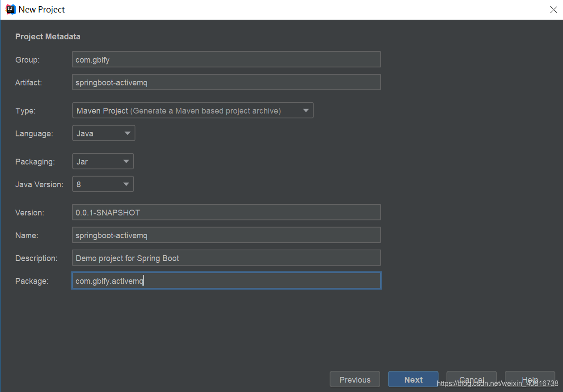Screen dimensions: 563x392
Task: Close the New Project dialog
Action: coord(554,9)
